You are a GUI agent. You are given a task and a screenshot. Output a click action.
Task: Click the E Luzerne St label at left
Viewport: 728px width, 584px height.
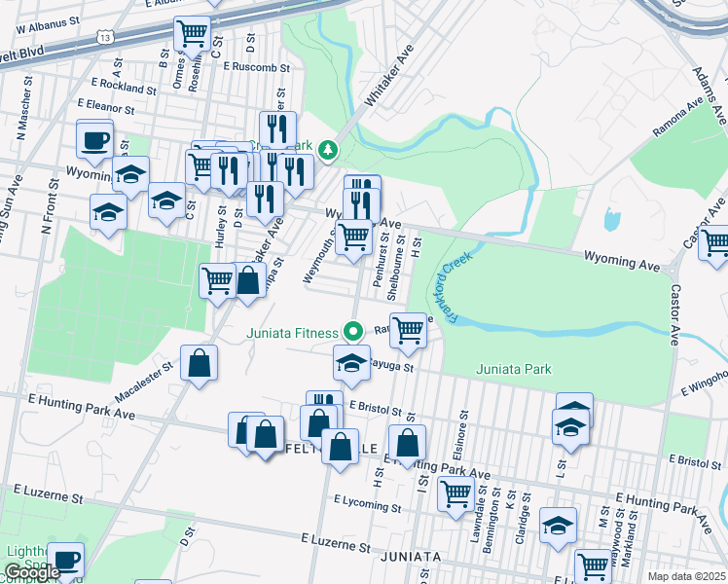[49, 494]
